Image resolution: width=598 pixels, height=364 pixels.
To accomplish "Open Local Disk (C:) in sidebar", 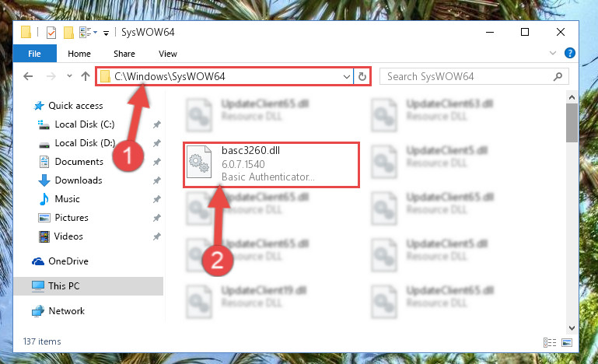I will [84, 124].
